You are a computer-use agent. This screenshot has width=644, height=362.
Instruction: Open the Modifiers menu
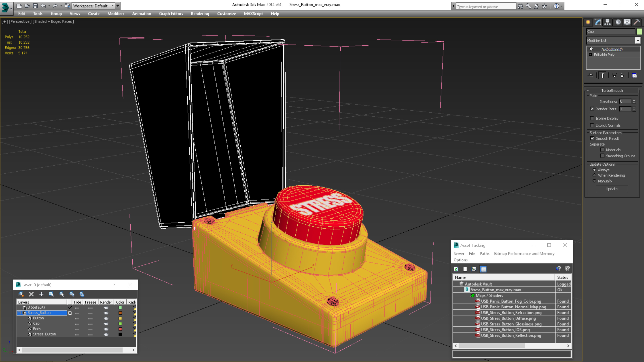coord(116,14)
